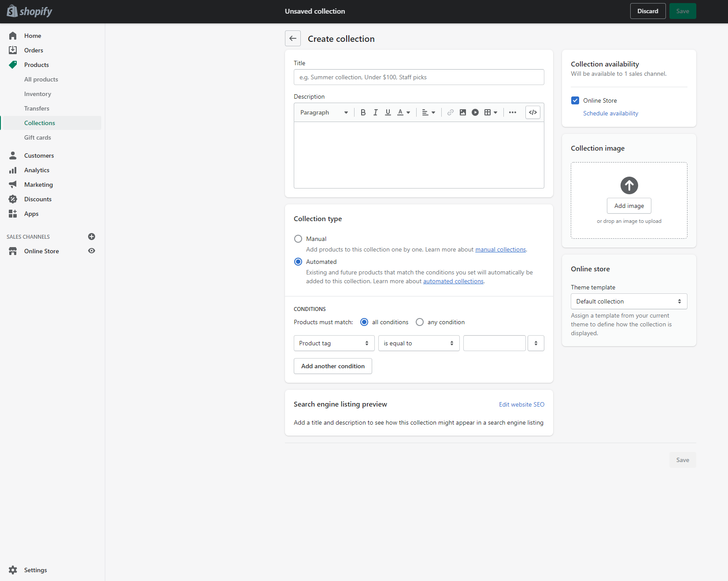Screen dimensions: 728x581
Task: Click the Bold formatting icon
Action: pos(363,112)
